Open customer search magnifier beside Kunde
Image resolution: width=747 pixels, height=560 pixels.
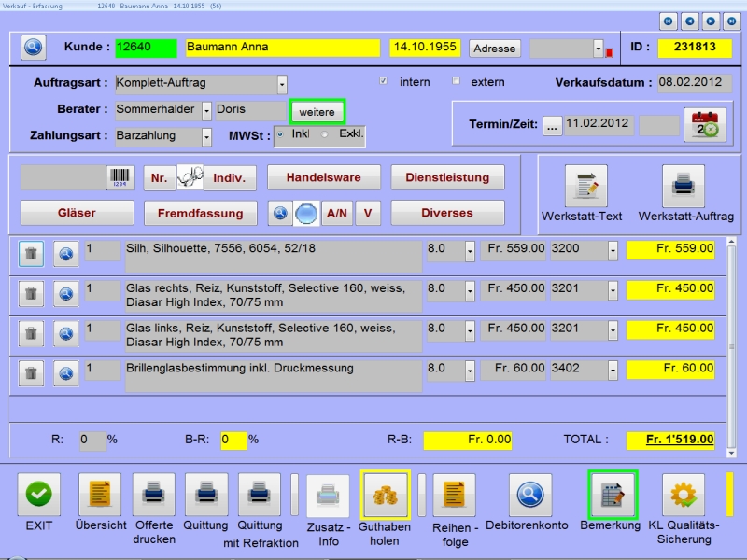(x=34, y=48)
